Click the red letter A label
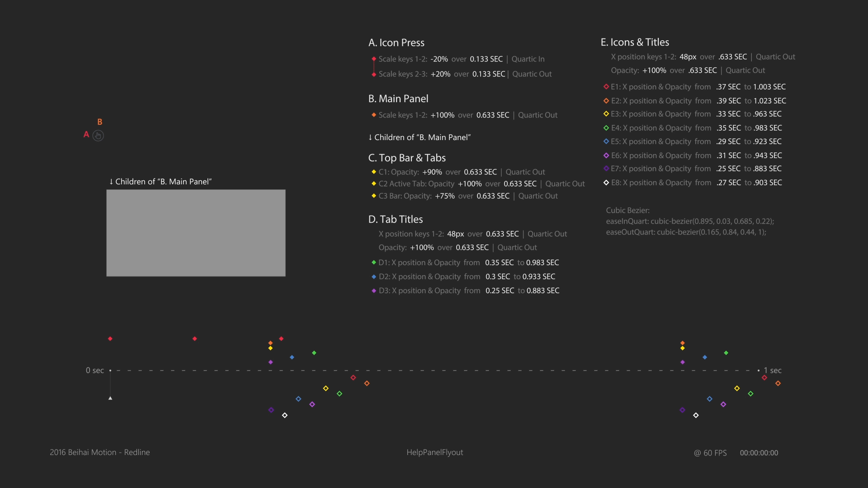Viewport: 868px width, 488px height. [x=86, y=134]
